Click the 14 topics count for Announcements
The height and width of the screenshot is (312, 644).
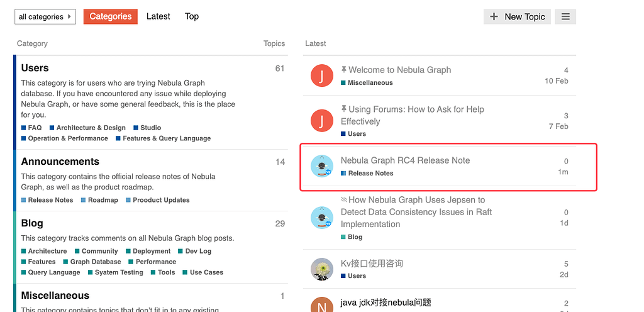[x=280, y=162]
